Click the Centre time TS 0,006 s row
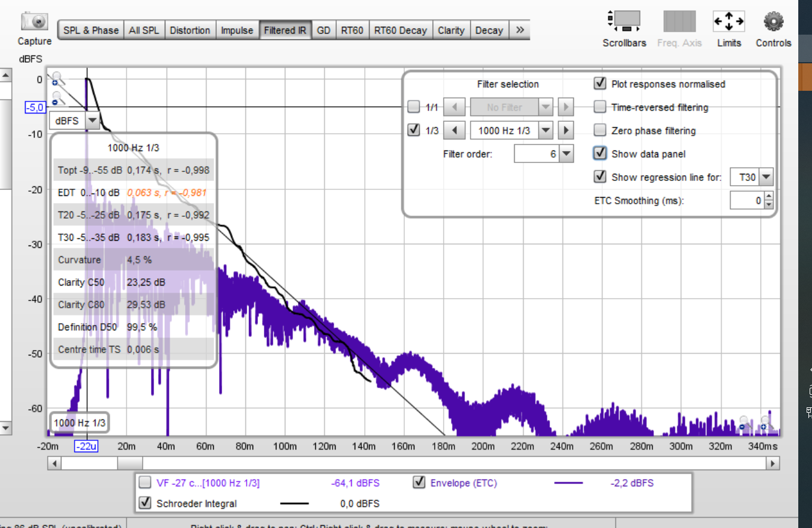Image resolution: width=812 pixels, height=528 pixels. tap(133, 349)
